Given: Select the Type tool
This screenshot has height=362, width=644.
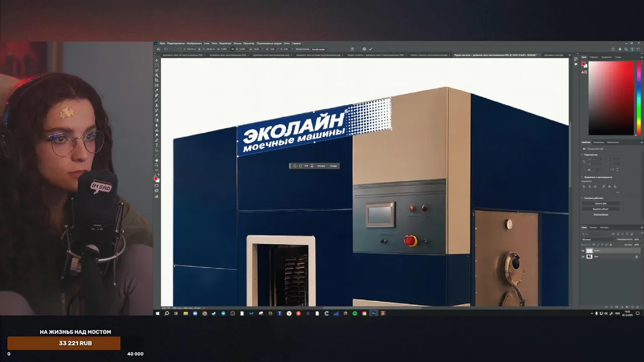Looking at the screenshot, I should [x=156, y=145].
